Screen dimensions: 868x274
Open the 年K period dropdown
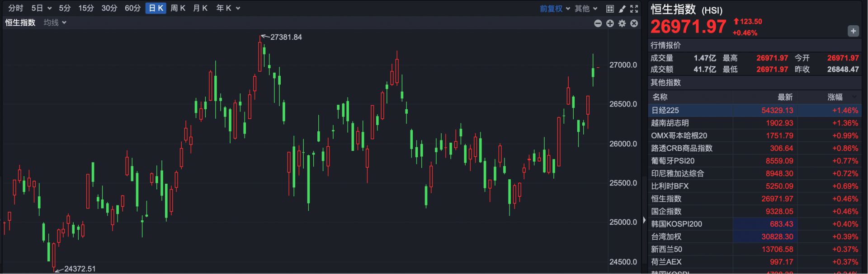[x=228, y=8]
